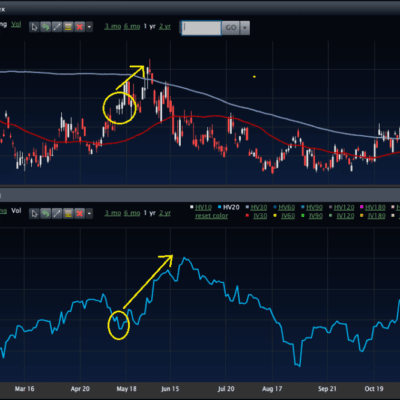The image size is (400, 400).
Task: Click the May 18 date label on the axis
Action: (127, 389)
